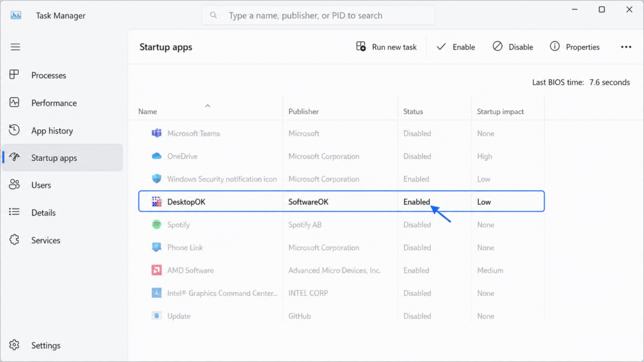This screenshot has width=644, height=362.
Task: Click the INTEL CORP publisher cell
Action: click(x=308, y=293)
